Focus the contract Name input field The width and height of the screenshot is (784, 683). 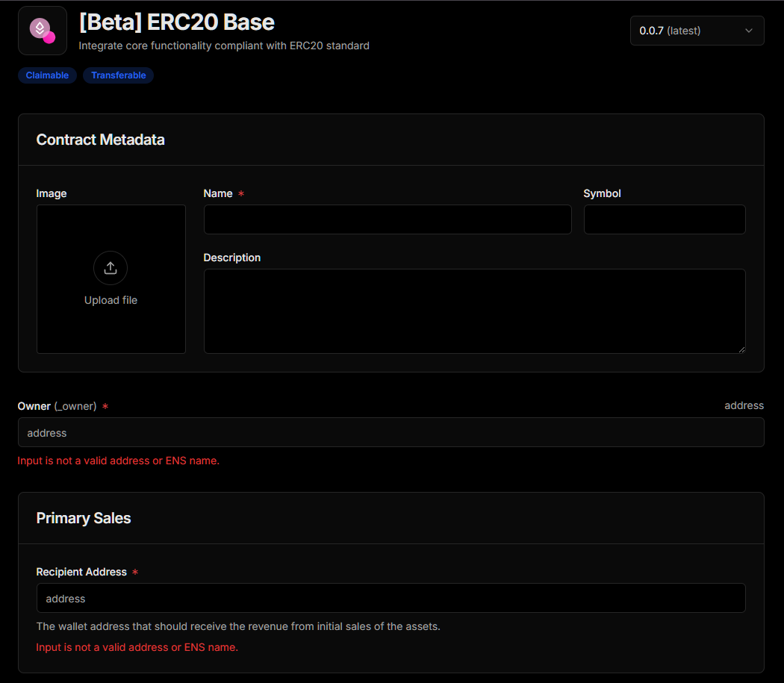coord(387,219)
